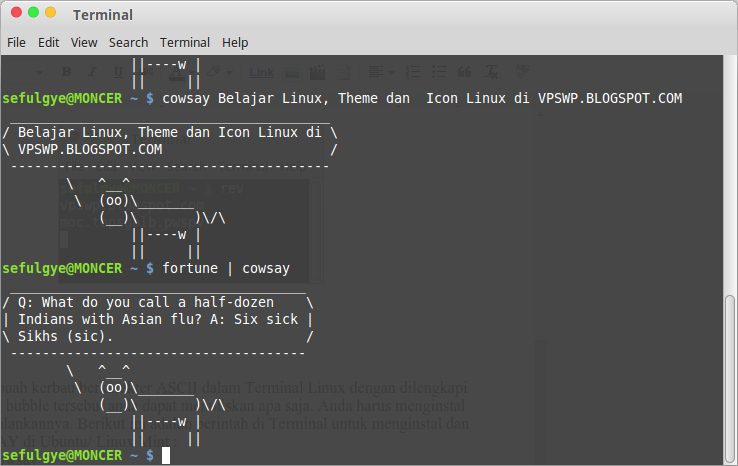Click the insert image icon in the editor behind
The width and height of the screenshot is (738, 466).
click(291, 72)
